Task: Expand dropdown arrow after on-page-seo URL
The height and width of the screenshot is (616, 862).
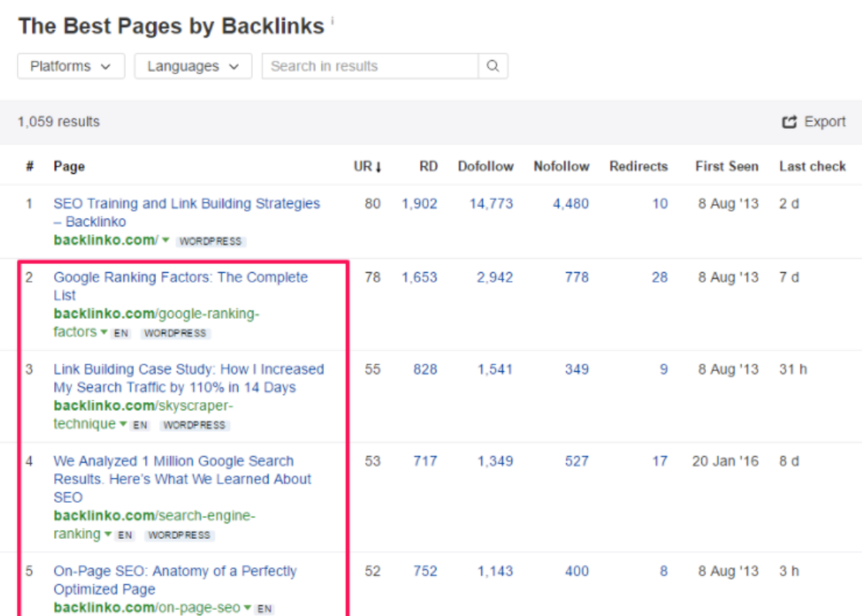Action: pos(247,608)
